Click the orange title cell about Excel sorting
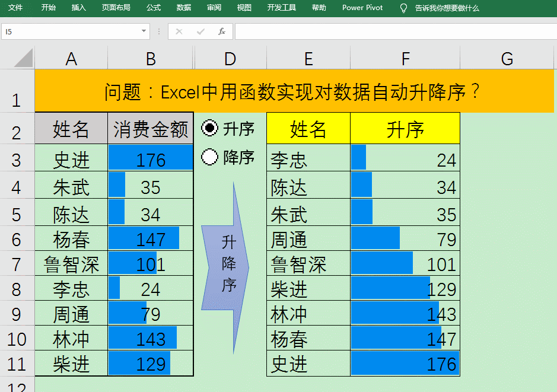 pyautogui.click(x=294, y=91)
